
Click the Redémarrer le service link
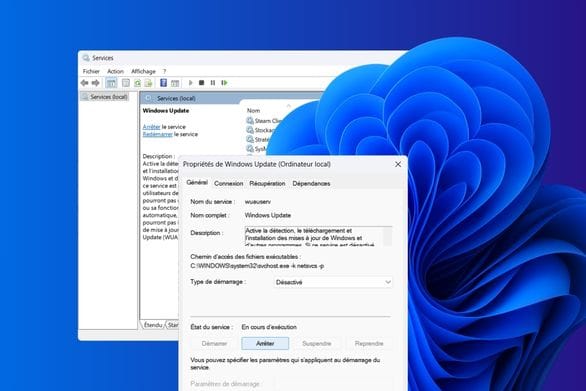click(x=157, y=134)
